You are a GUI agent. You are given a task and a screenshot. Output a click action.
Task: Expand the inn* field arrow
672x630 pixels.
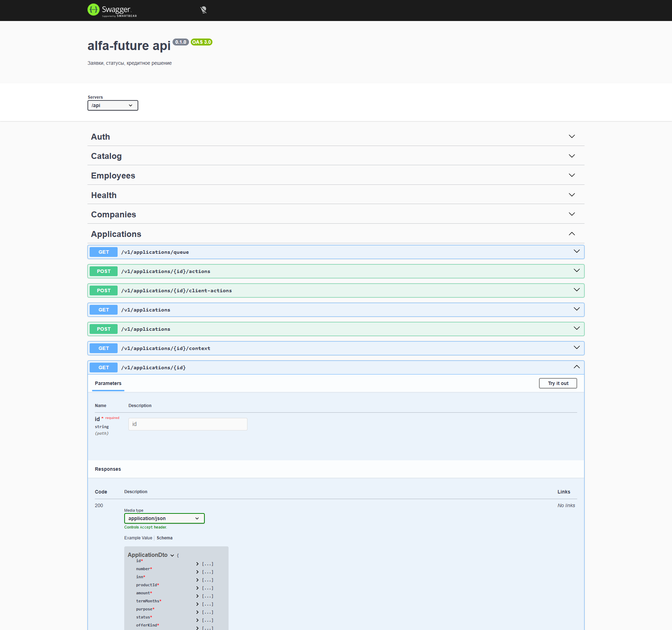pos(197,580)
